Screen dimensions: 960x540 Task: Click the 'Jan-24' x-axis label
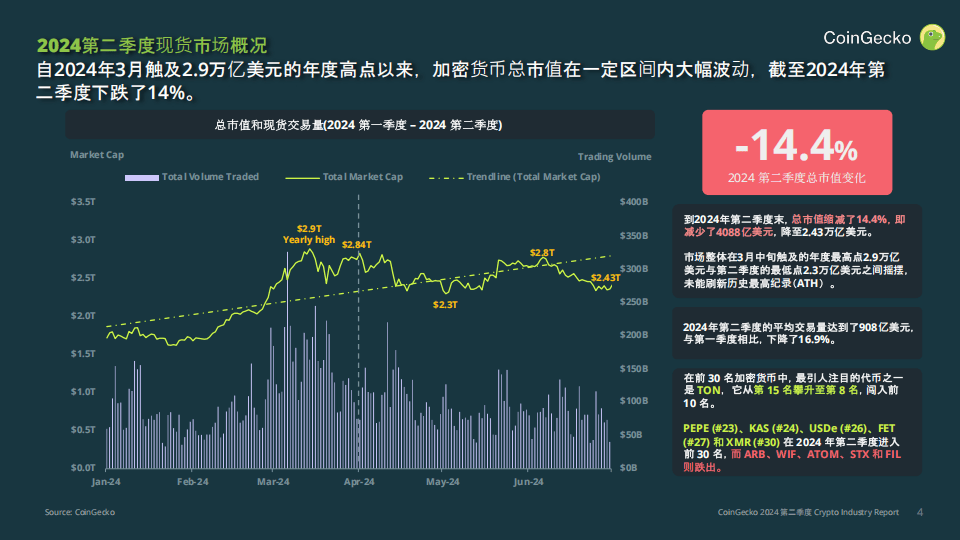pos(106,482)
